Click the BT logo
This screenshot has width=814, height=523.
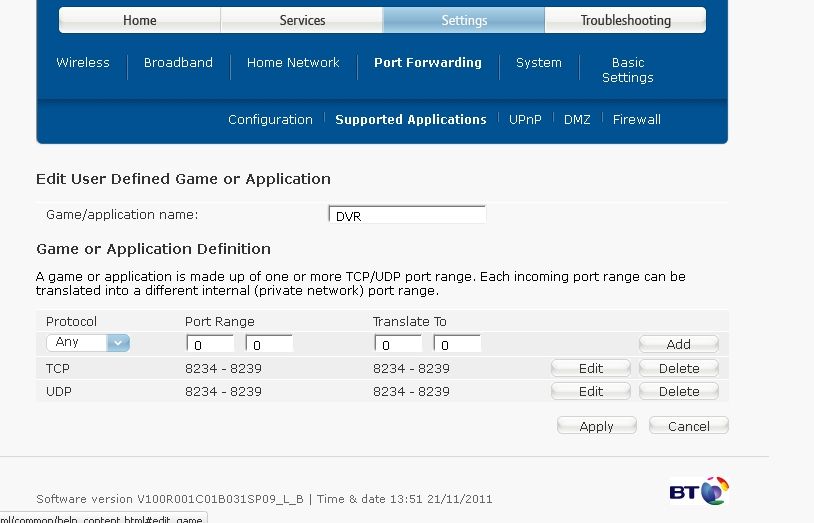pyautogui.click(x=699, y=491)
